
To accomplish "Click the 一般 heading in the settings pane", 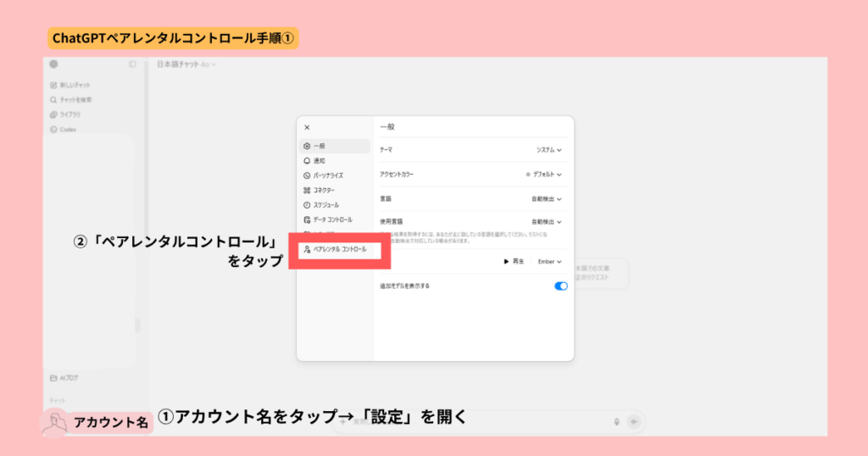I will [x=387, y=127].
